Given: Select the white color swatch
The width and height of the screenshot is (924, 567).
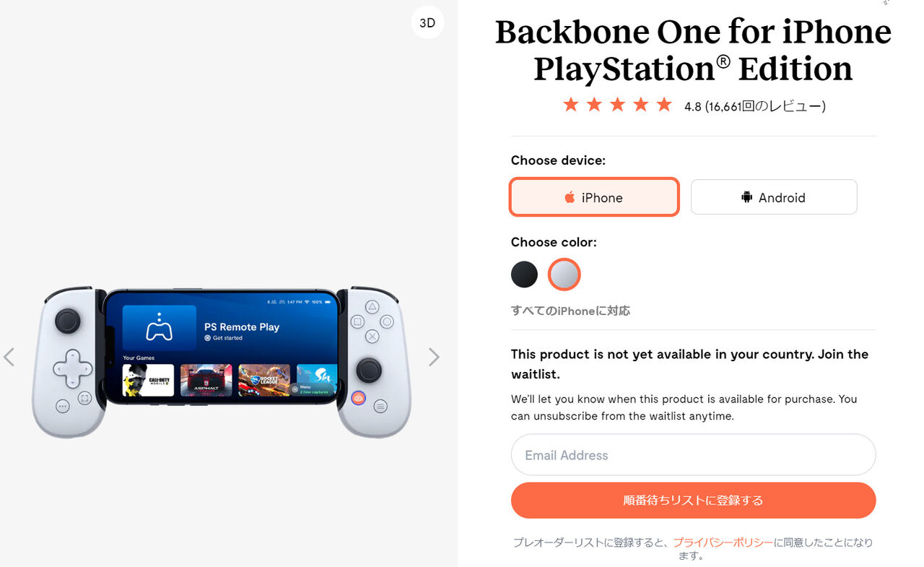Looking at the screenshot, I should click(564, 274).
